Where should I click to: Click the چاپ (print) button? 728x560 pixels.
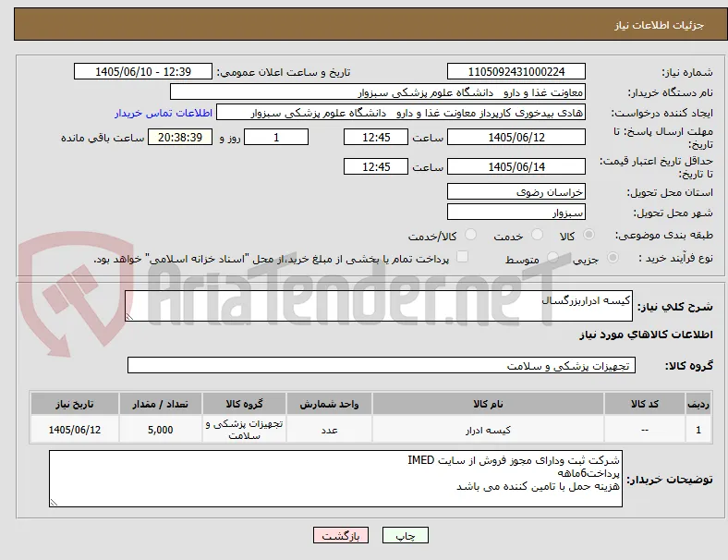coord(405,535)
